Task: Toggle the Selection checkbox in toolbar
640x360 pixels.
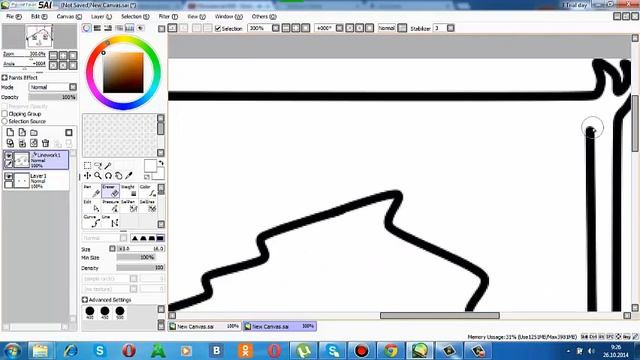Action: tap(218, 28)
